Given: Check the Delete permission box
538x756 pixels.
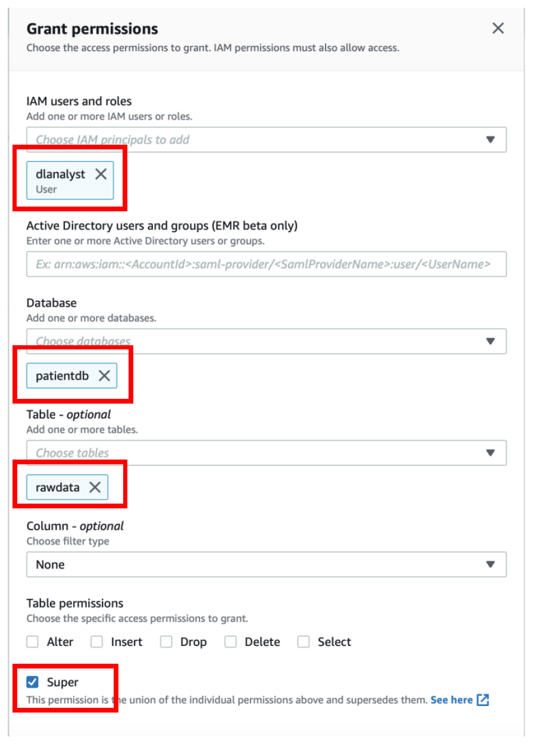Looking at the screenshot, I should click(230, 642).
